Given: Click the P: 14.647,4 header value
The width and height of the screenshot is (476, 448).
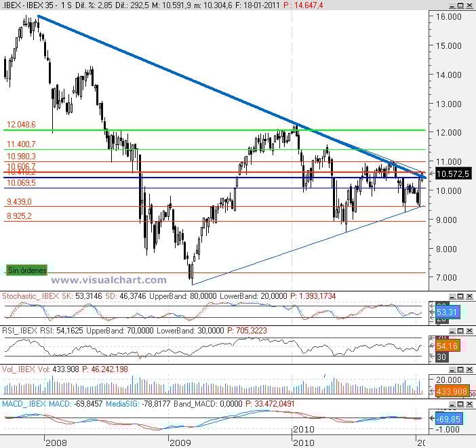Looking at the screenshot, I should pos(303,5).
